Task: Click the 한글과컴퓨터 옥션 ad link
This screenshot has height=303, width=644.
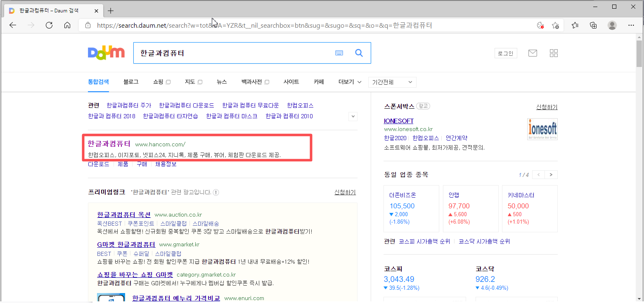Action: 124,215
